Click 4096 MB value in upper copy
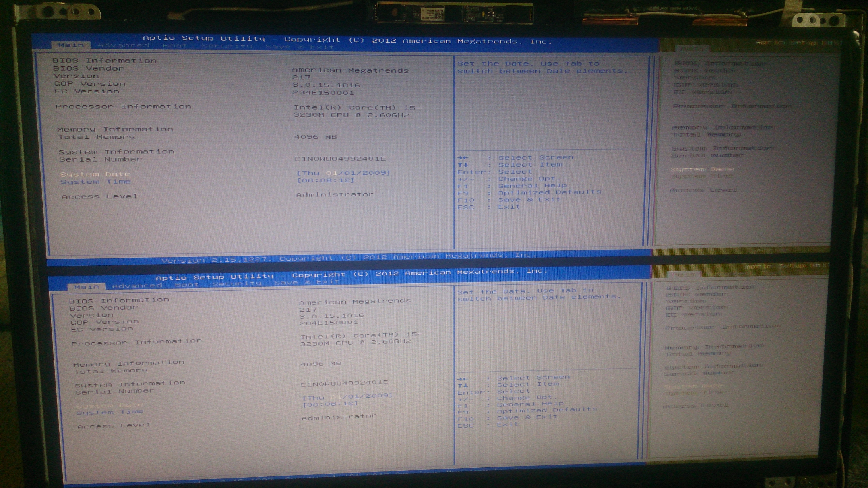Image resolution: width=868 pixels, height=488 pixels. 316,137
